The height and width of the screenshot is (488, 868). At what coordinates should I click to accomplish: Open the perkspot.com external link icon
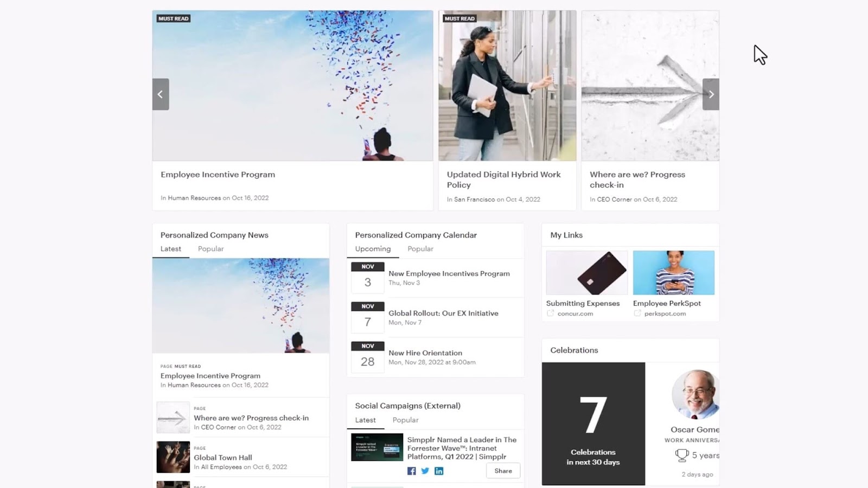[x=637, y=313]
